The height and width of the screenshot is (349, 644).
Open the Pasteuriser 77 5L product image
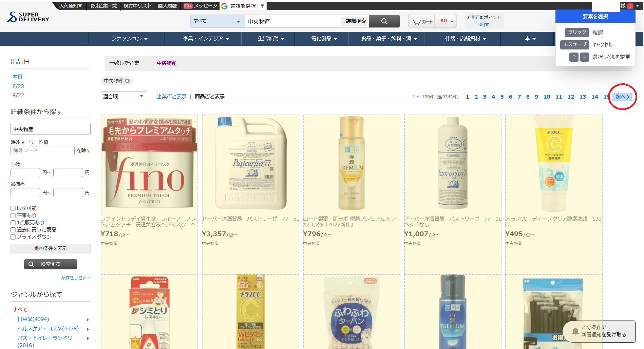click(250, 164)
